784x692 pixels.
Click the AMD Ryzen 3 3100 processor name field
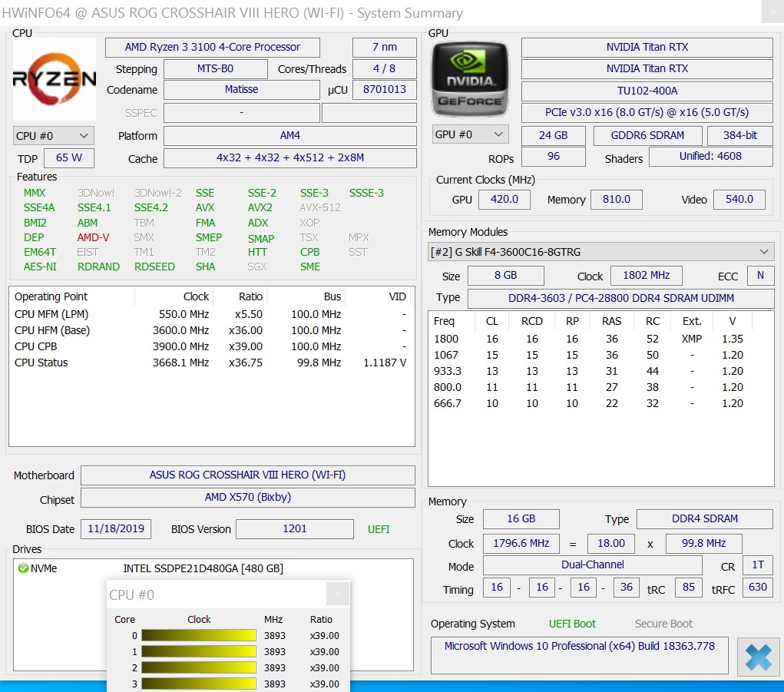[x=213, y=48]
